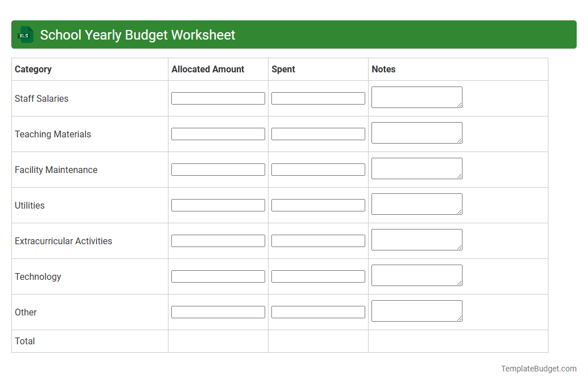Click the Spent field for Utilities

coord(318,205)
